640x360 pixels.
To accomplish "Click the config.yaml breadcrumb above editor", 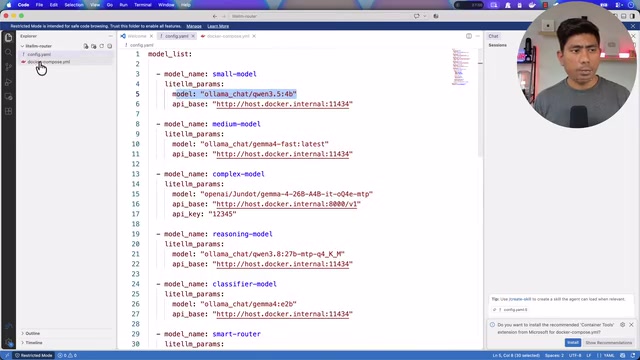I will pos(141,45).
